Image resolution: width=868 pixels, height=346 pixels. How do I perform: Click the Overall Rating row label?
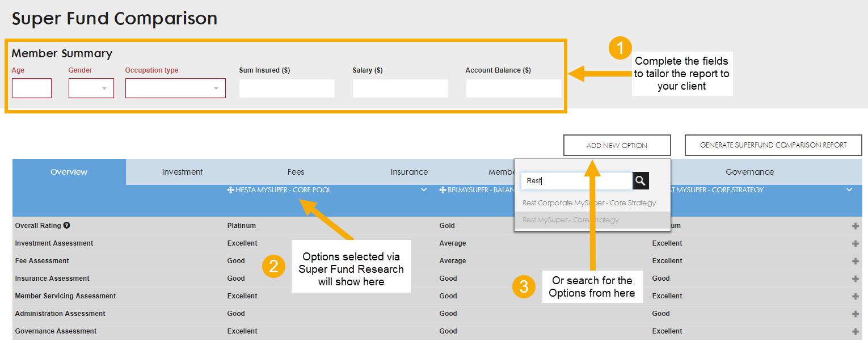click(38, 226)
